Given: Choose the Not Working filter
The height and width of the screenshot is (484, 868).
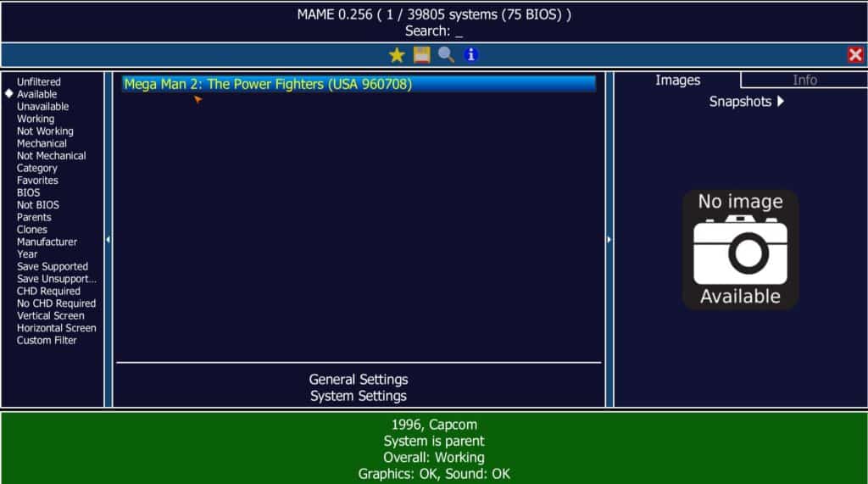Looking at the screenshot, I should (45, 131).
